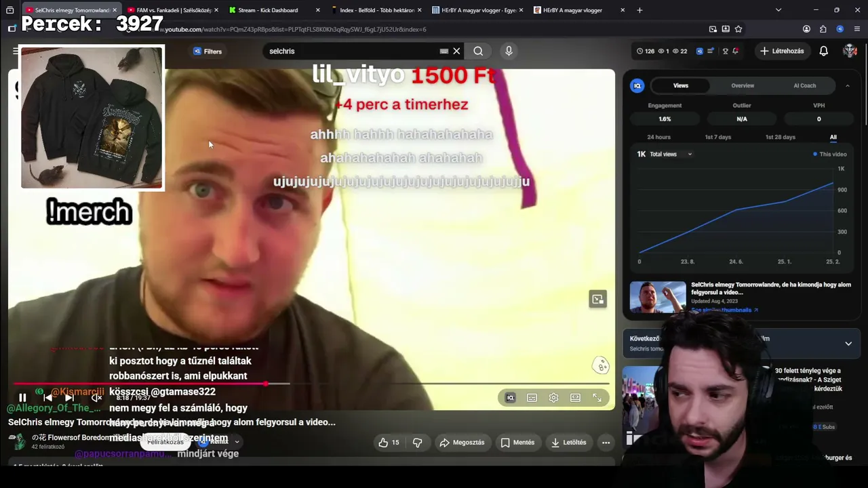
Task: Close the SelChris elmegy Tomorrowlandre tab
Action: (x=115, y=10)
